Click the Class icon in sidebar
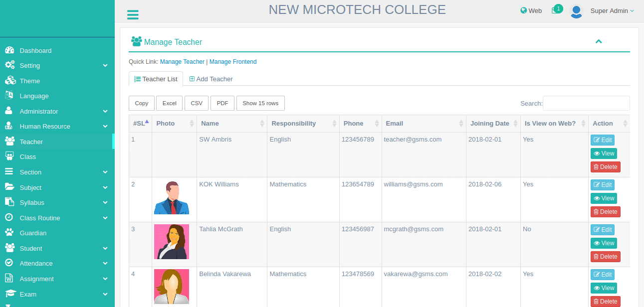The image size is (644, 307). point(9,156)
